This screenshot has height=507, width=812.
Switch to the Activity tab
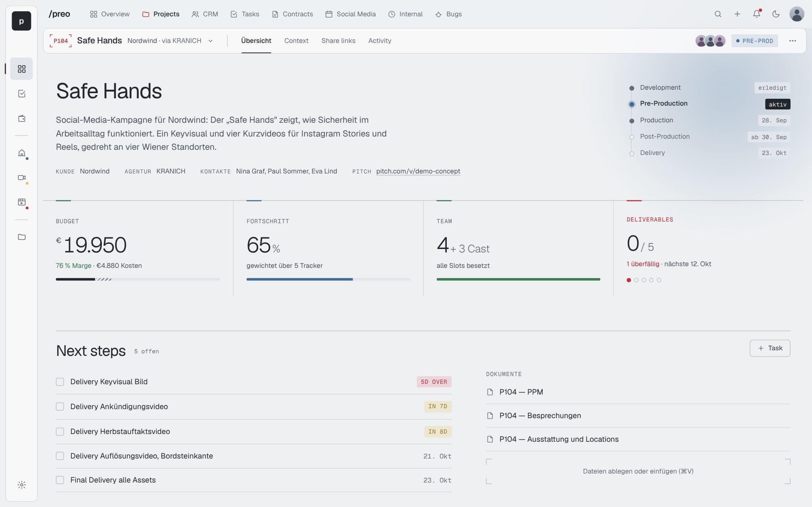380,41
